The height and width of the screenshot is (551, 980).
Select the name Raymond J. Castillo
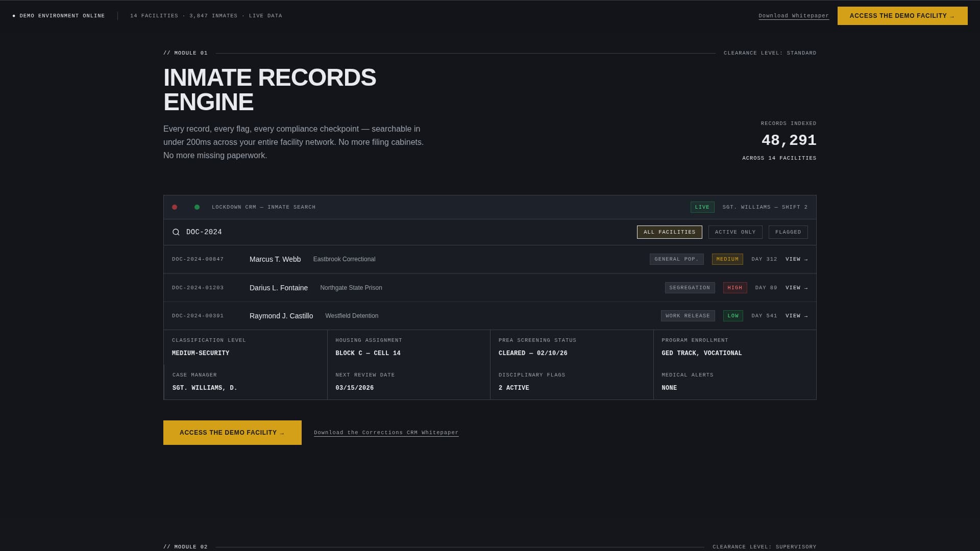coord(281,316)
